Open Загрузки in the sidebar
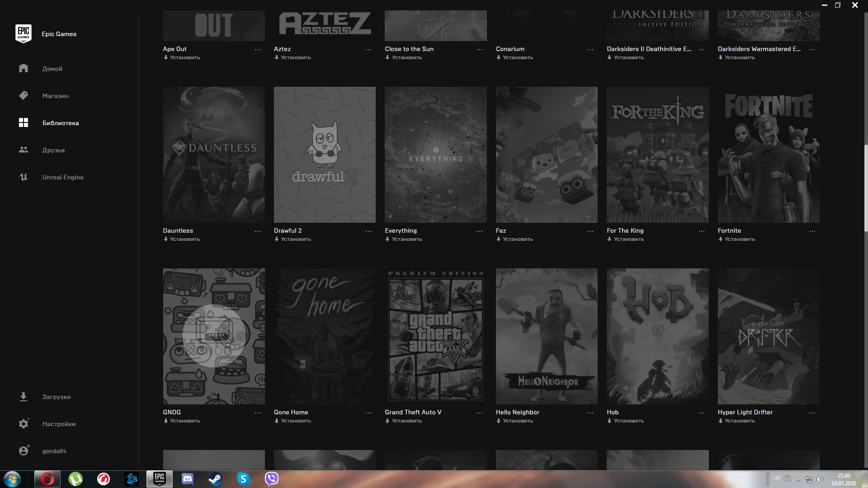868x488 pixels. 57,397
